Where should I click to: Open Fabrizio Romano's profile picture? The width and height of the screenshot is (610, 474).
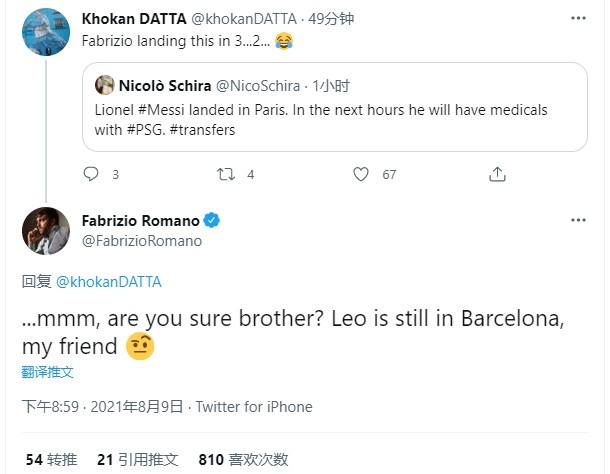[x=44, y=231]
